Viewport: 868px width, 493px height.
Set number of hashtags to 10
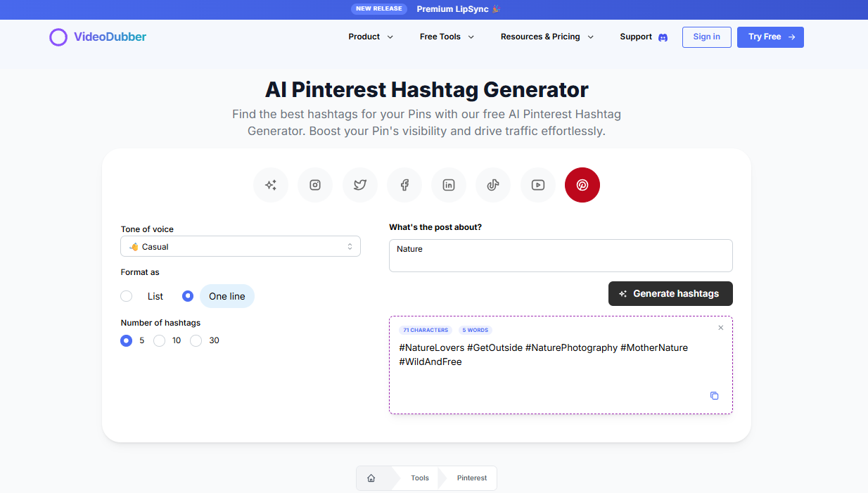(160, 340)
